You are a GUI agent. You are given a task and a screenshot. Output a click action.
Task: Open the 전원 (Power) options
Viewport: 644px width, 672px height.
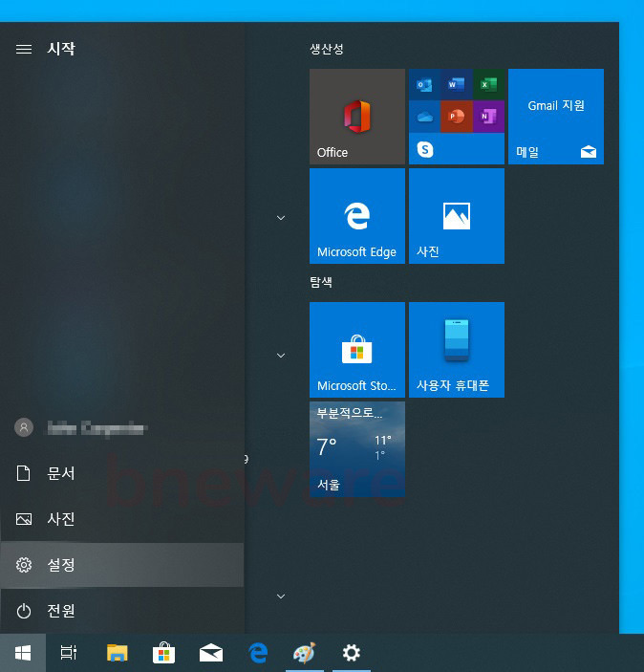pyautogui.click(x=122, y=611)
